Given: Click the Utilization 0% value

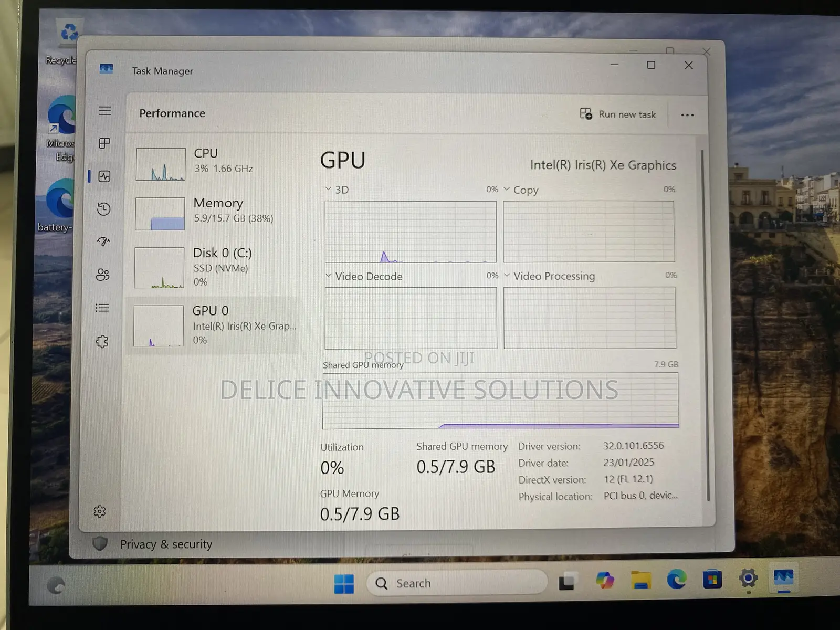Looking at the screenshot, I should [x=332, y=468].
